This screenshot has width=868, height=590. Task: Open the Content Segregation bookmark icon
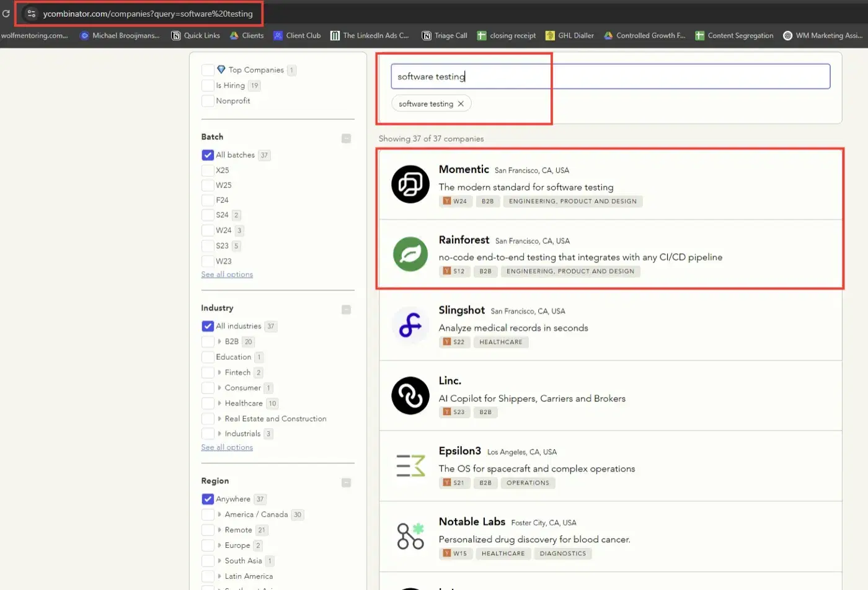pyautogui.click(x=700, y=35)
